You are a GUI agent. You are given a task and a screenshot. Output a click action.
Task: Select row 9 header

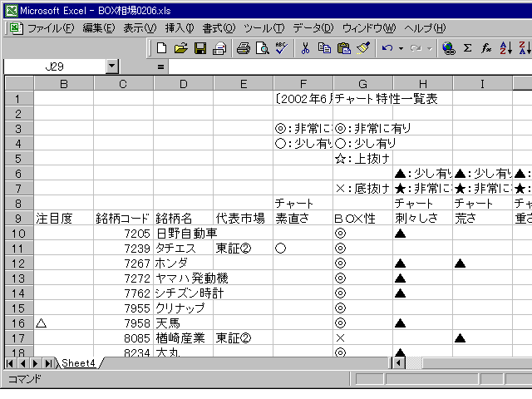[x=18, y=218]
